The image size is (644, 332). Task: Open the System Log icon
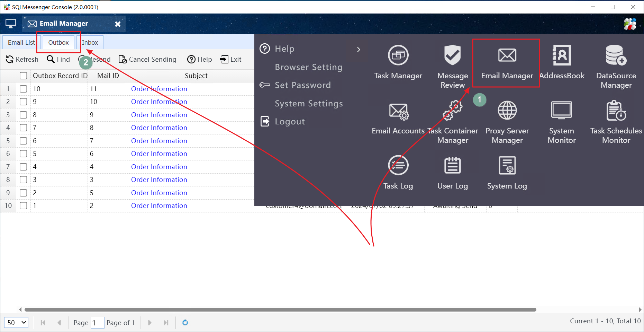tap(507, 165)
